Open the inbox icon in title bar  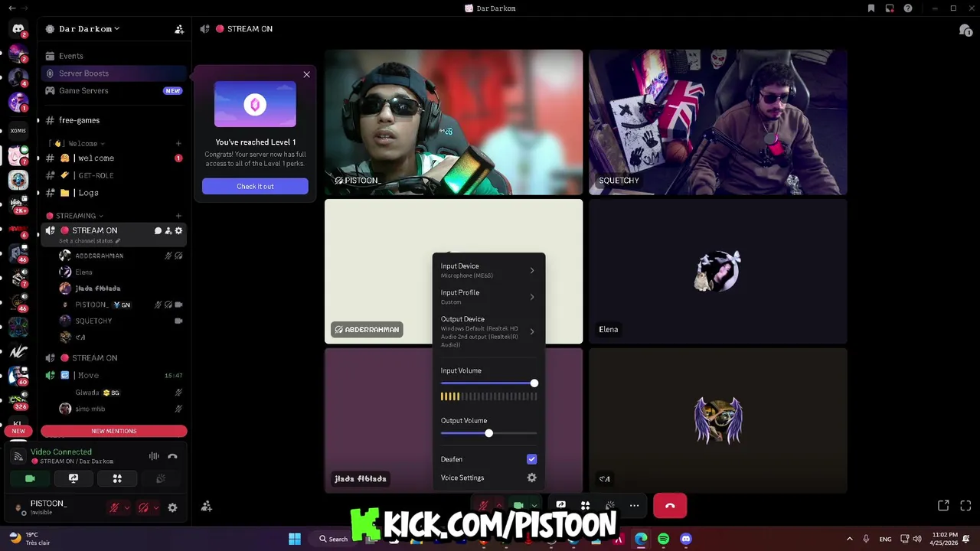click(x=890, y=8)
